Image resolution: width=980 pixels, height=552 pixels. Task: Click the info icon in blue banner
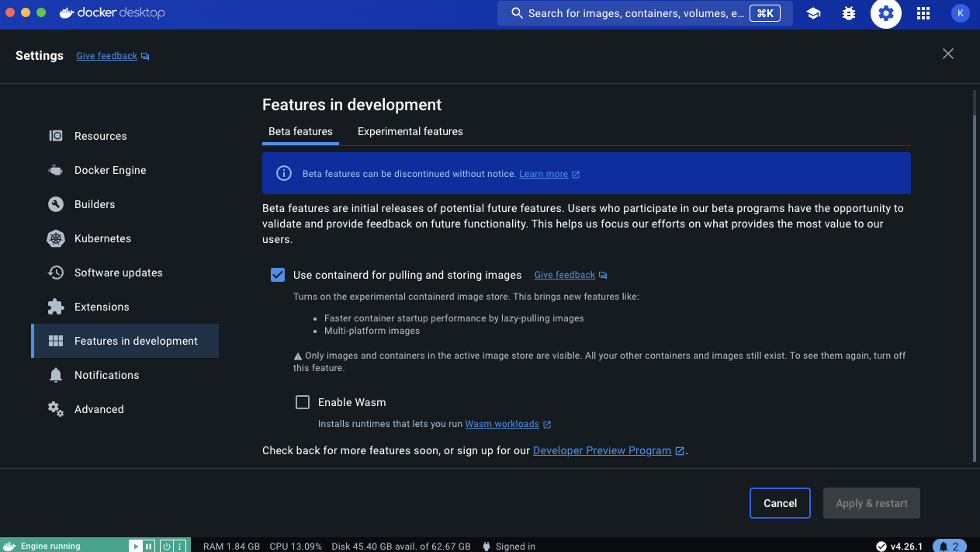284,173
